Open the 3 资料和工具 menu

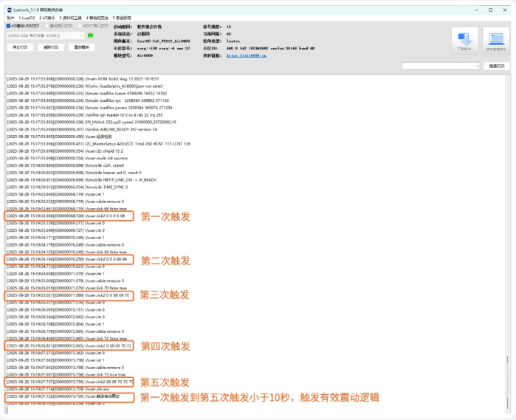70,18
